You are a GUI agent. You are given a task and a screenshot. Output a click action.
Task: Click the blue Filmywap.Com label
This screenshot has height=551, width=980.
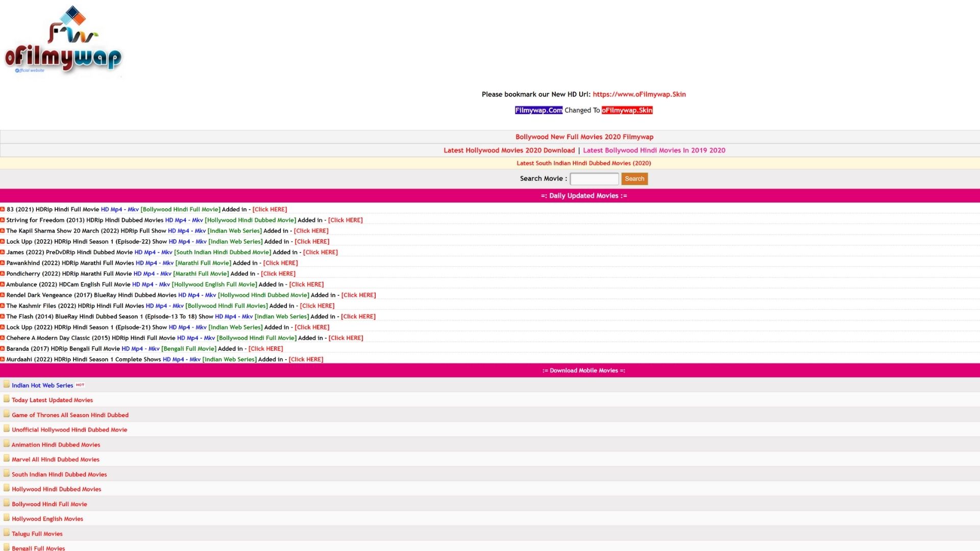pos(538,110)
